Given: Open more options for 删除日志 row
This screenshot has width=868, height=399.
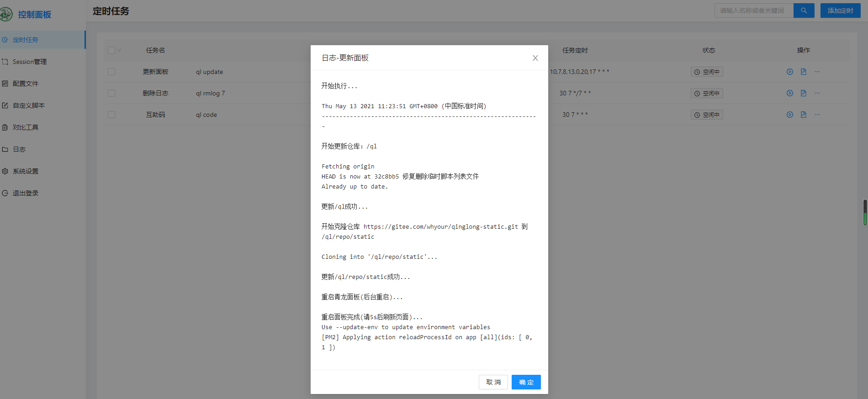Looking at the screenshot, I should click(x=817, y=93).
